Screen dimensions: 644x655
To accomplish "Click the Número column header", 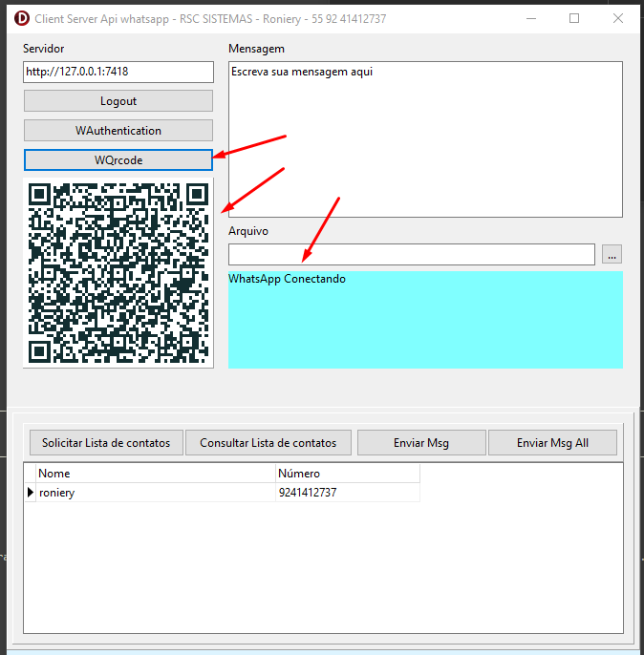I will click(x=347, y=474).
